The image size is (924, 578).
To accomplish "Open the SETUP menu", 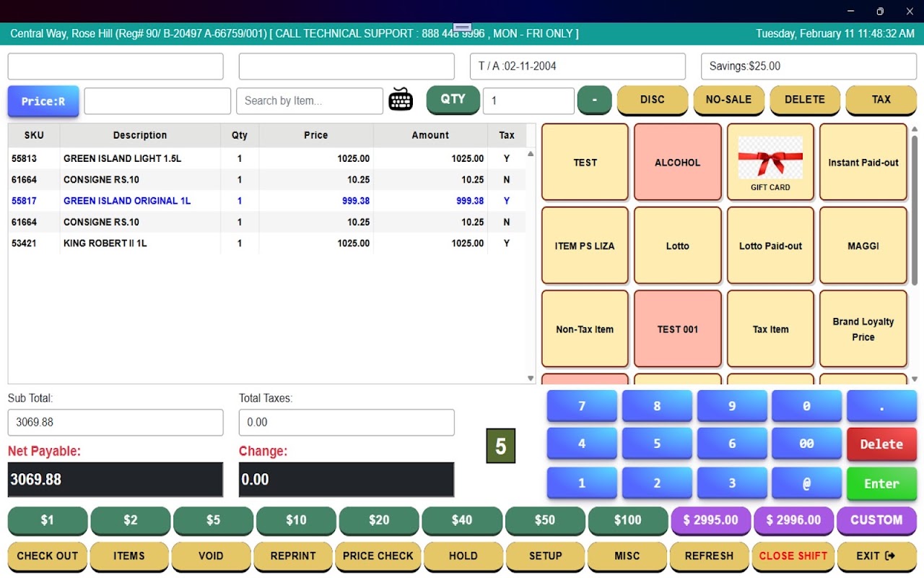I will (545, 556).
